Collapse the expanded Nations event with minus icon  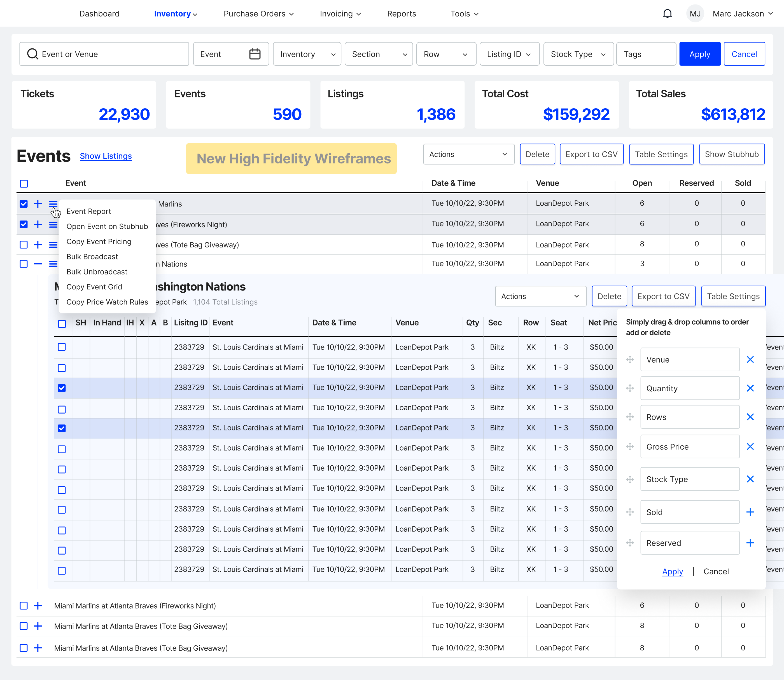click(38, 264)
